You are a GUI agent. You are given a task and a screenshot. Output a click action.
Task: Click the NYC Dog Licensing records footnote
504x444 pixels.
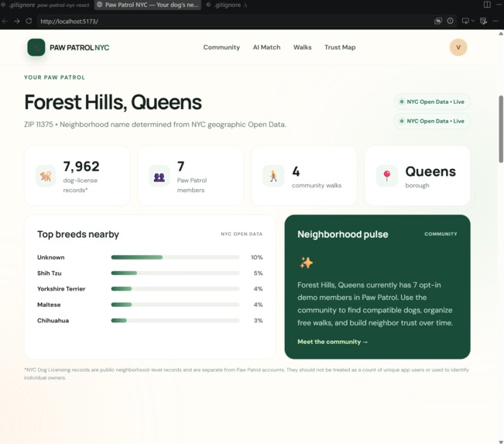246,373
